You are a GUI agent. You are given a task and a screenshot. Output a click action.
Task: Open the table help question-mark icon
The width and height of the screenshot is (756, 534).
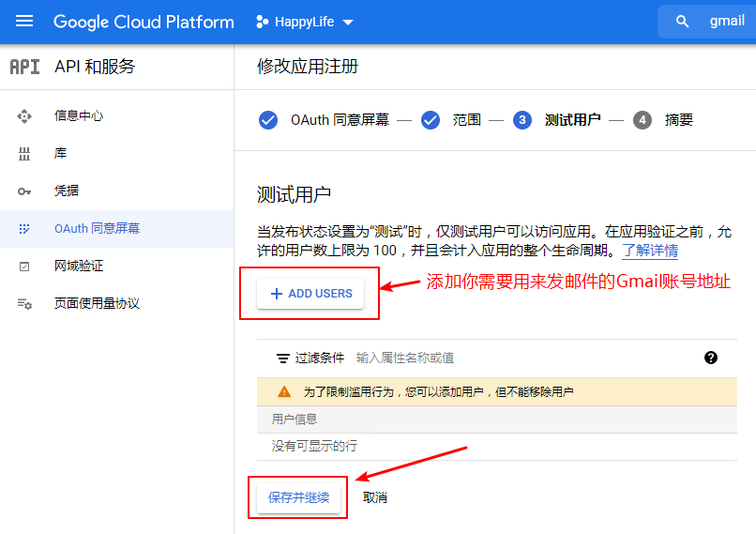[x=710, y=358]
